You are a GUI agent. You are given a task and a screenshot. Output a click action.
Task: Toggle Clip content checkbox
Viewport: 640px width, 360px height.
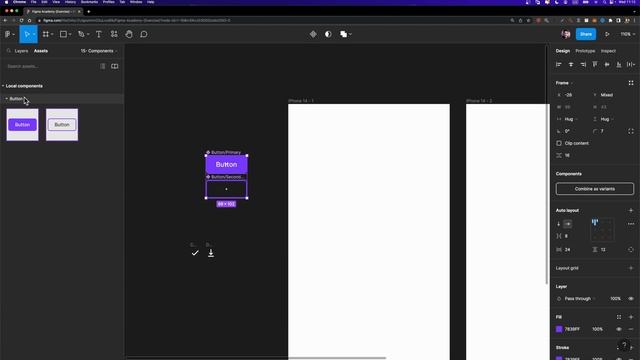pyautogui.click(x=559, y=143)
